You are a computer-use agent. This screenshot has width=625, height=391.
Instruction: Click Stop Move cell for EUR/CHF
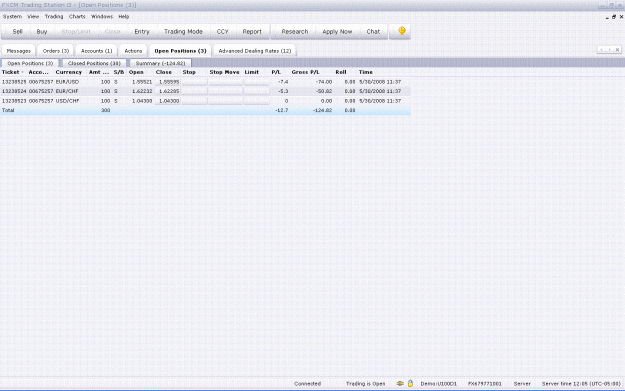click(226, 91)
